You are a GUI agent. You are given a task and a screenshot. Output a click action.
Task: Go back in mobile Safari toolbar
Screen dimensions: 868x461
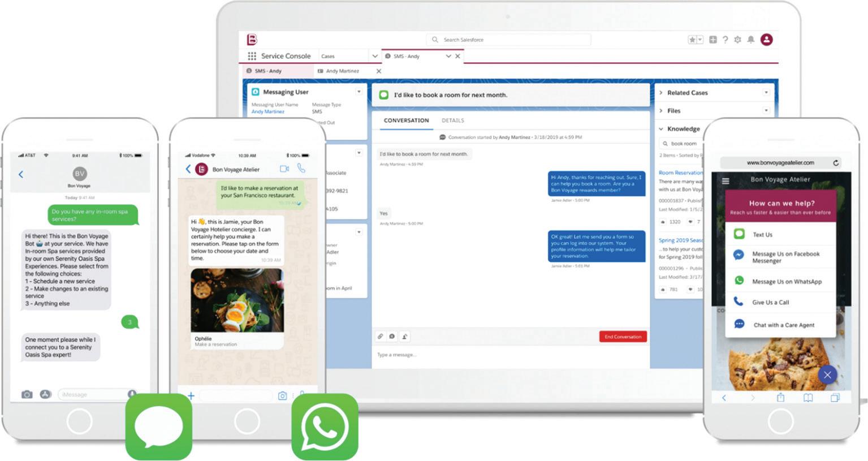click(x=724, y=398)
